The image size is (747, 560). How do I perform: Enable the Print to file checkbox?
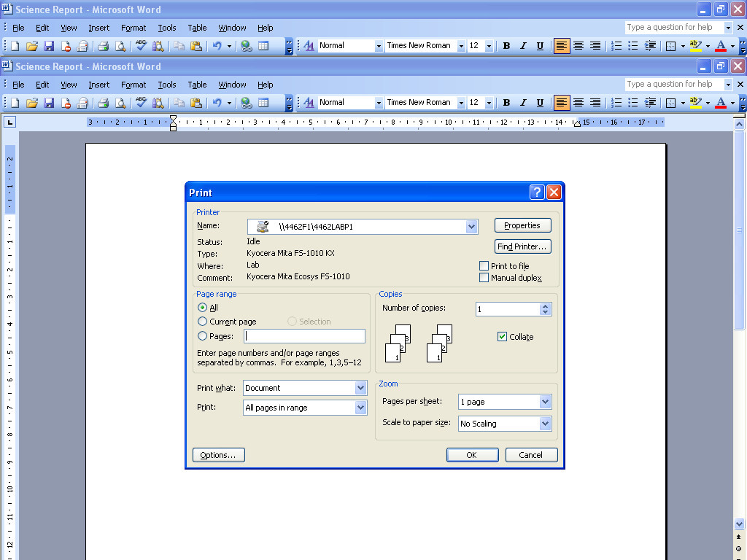point(484,265)
